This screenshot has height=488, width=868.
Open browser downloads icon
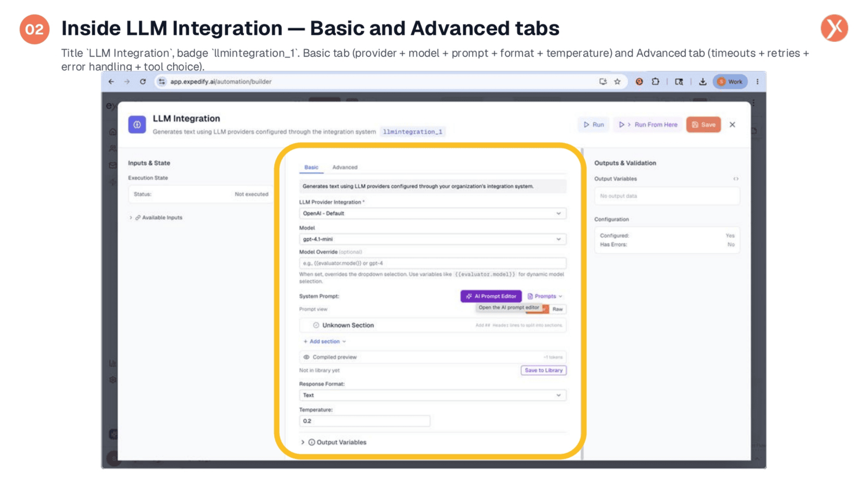[x=703, y=82]
